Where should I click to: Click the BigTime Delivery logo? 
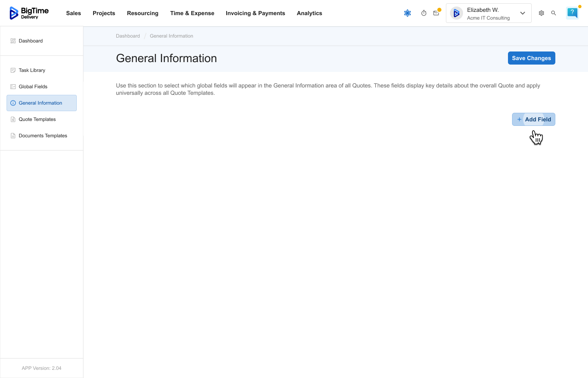(x=29, y=13)
